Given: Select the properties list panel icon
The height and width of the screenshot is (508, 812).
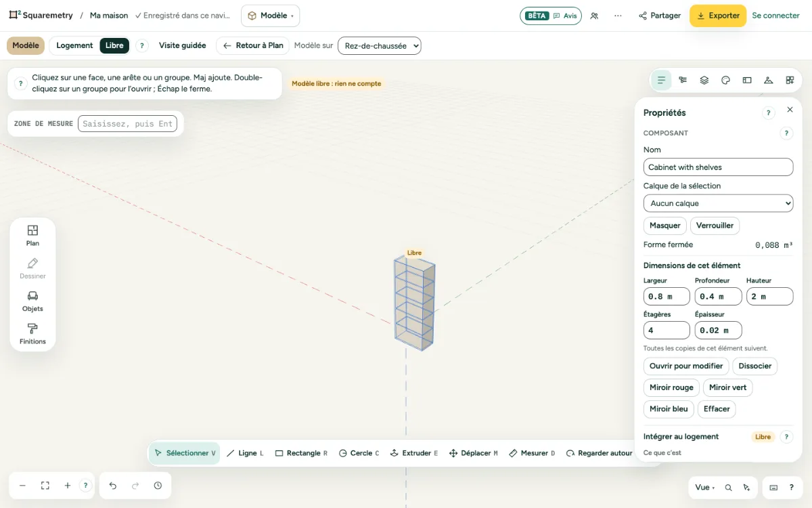Looking at the screenshot, I should (x=661, y=80).
